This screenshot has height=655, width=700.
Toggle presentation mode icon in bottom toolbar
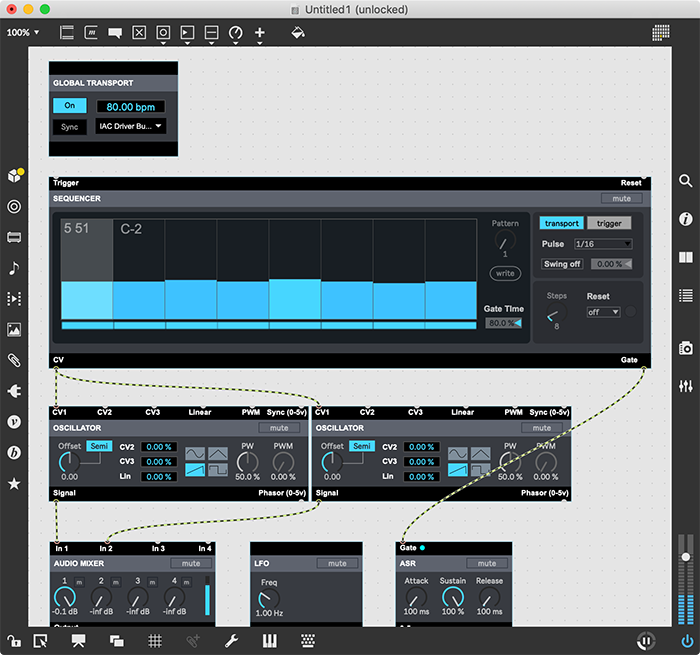78,641
